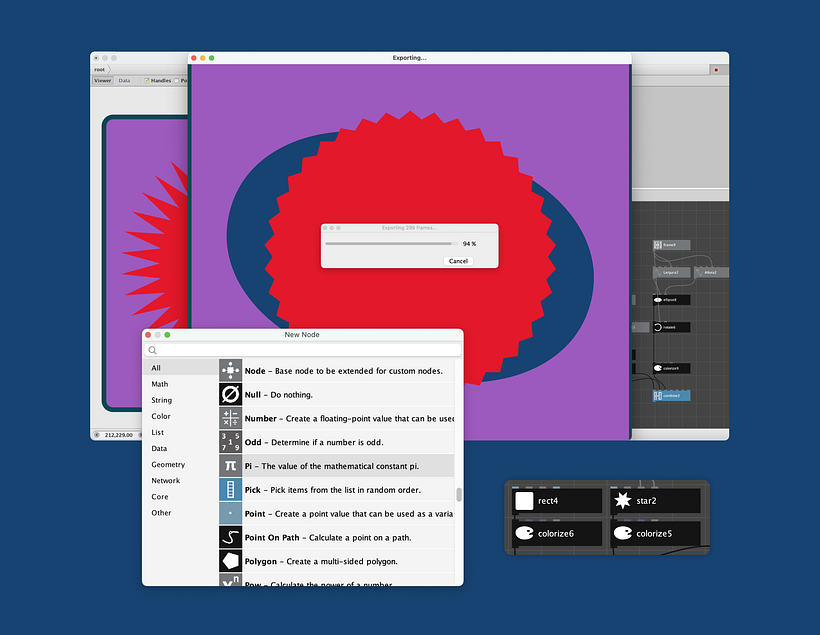The image size is (820, 635).
Task: Switch to the Data tab
Action: pos(124,81)
